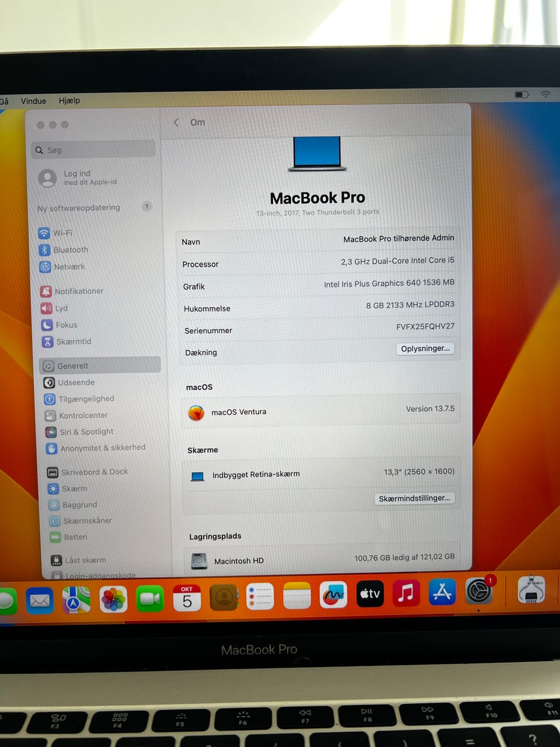Select Generelt in the sidebar
Screen dimensions: 560x747
[100, 366]
